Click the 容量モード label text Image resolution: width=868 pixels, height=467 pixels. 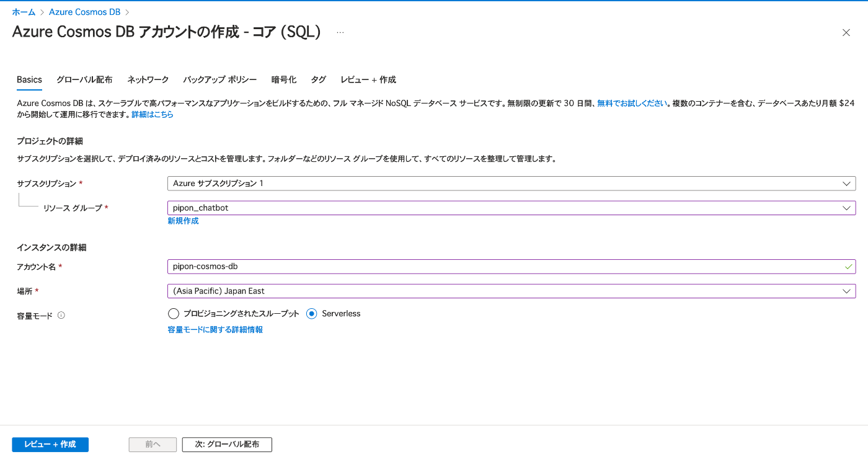click(35, 316)
